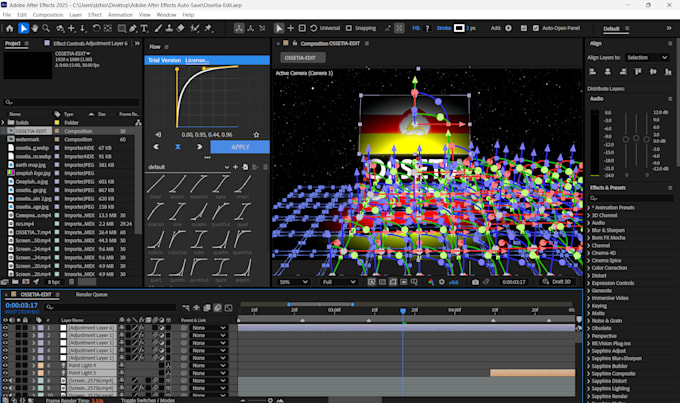
Task: Click the Align horizontal center icon
Action: click(608, 72)
